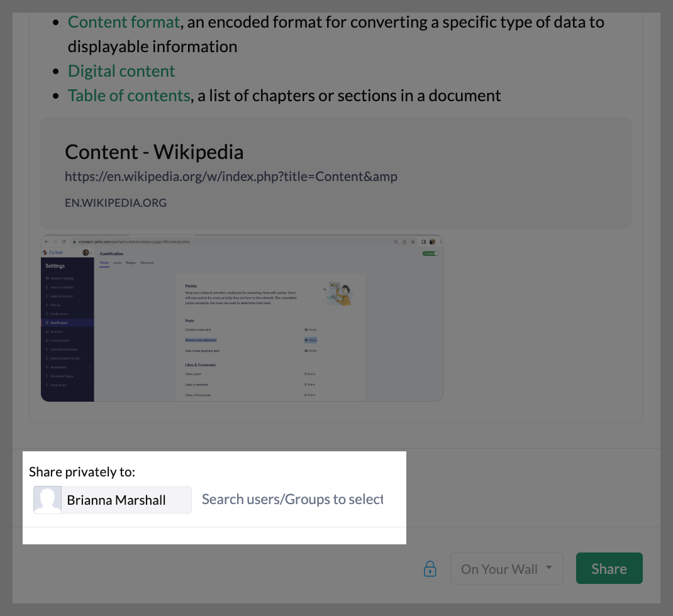Click the magnifier icon in embedded browser bar
Screen dimensions: 673x616
pyautogui.click(x=396, y=241)
